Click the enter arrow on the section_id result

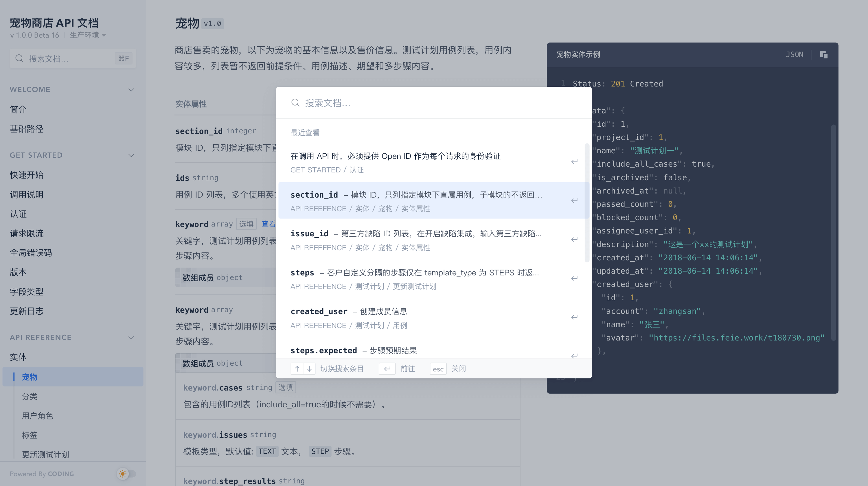point(574,200)
